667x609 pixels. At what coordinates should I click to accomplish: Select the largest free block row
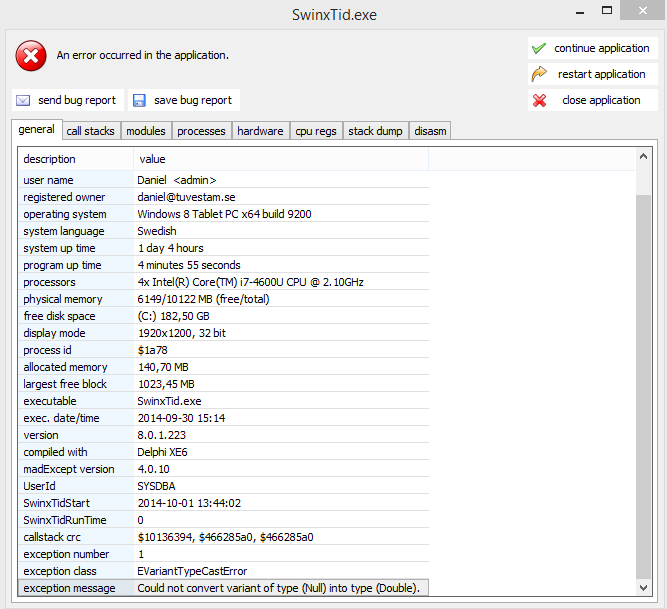pos(223,384)
